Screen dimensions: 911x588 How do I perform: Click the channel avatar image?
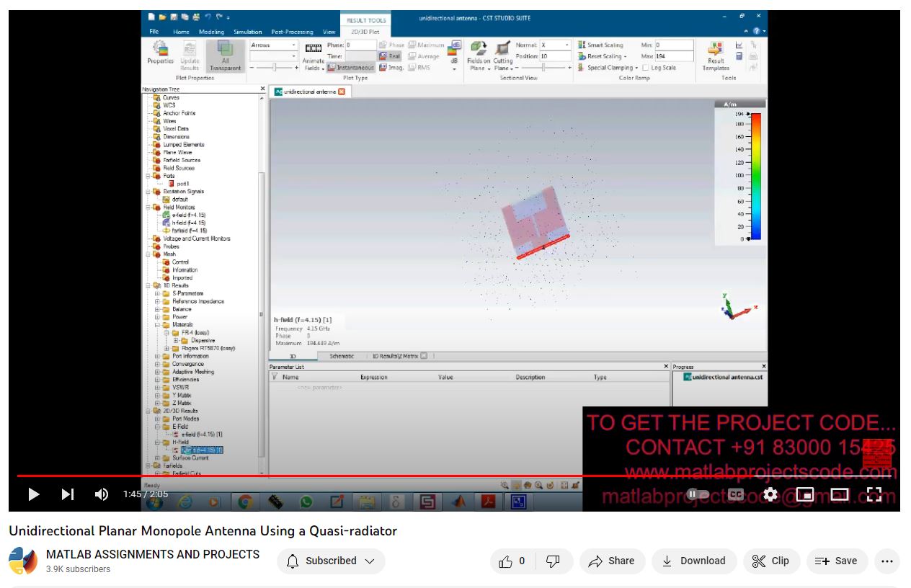click(22, 561)
